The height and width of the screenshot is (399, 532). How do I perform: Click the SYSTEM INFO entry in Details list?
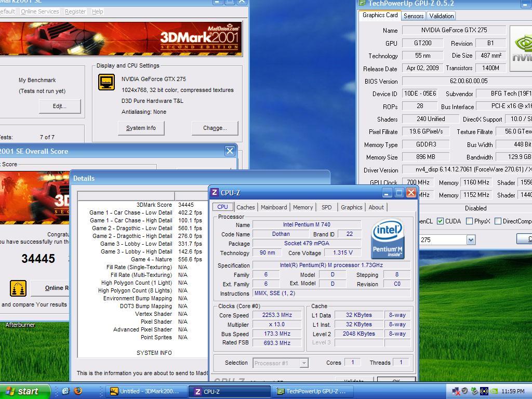154,353
